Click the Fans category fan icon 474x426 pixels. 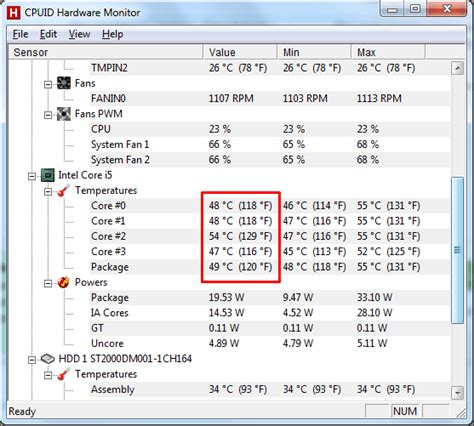64,83
